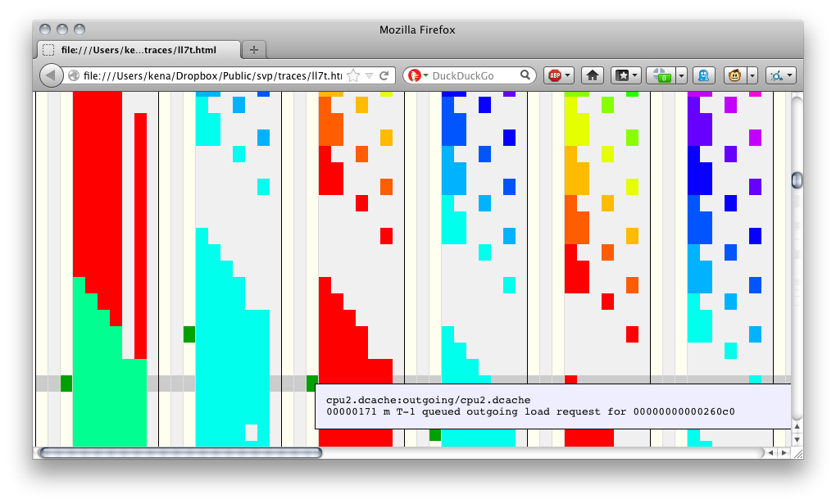Click the vertical scrollbar up arrow
Screen dimensions: 836x504
tap(797, 426)
